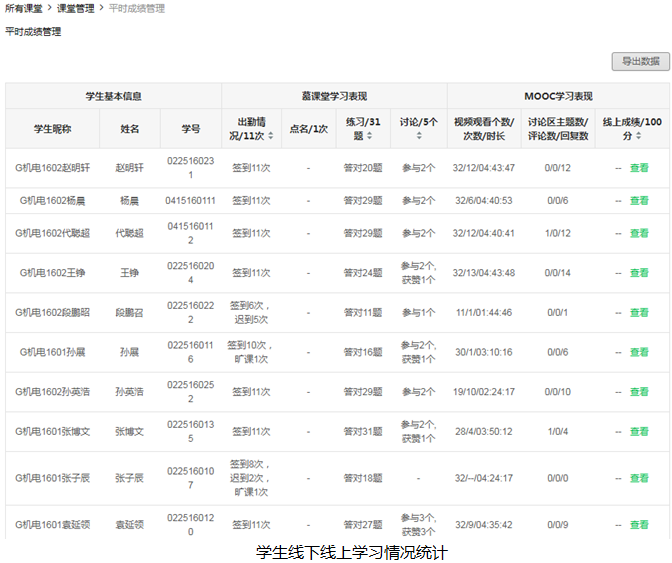Open 查看 link for 袁延领
The width and height of the screenshot is (672, 563).
639,524
